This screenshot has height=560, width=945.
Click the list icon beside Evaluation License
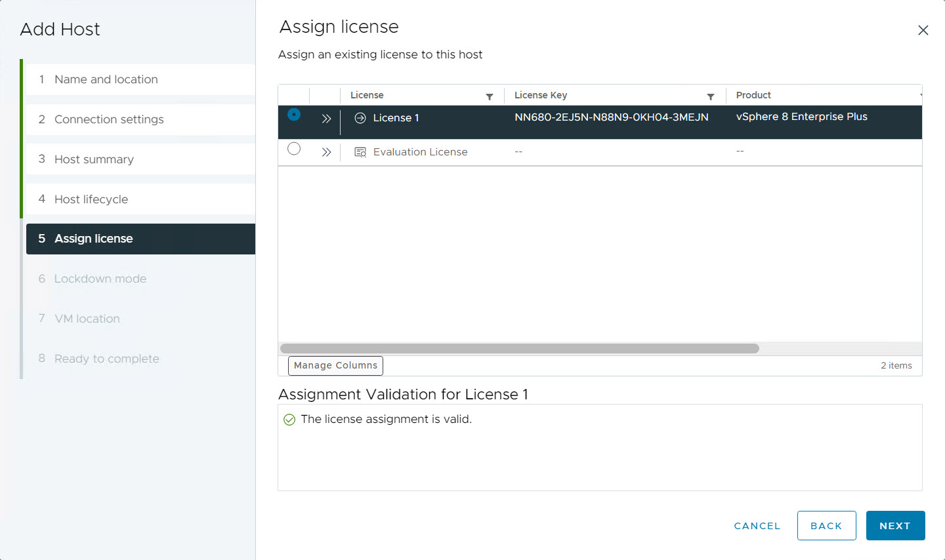tap(360, 151)
